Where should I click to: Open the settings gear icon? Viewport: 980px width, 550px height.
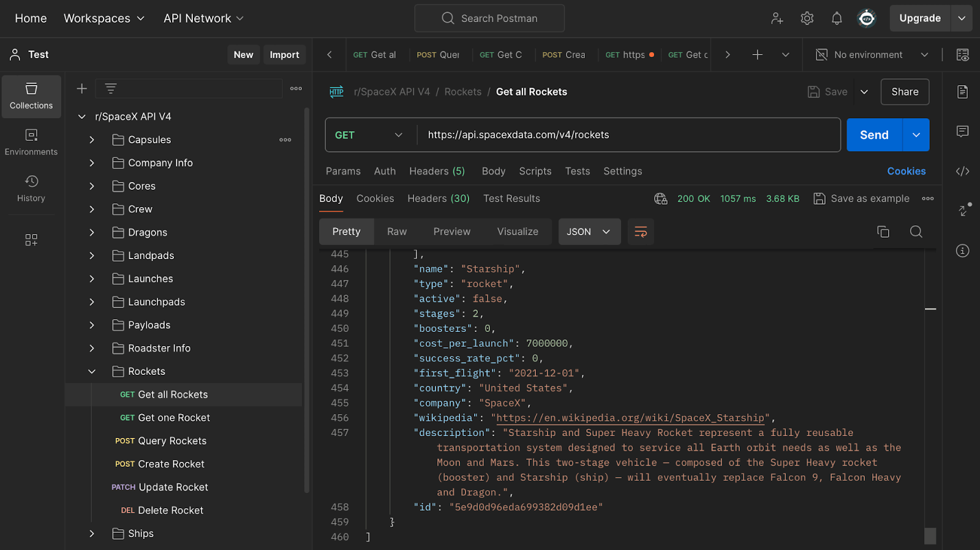tap(807, 18)
